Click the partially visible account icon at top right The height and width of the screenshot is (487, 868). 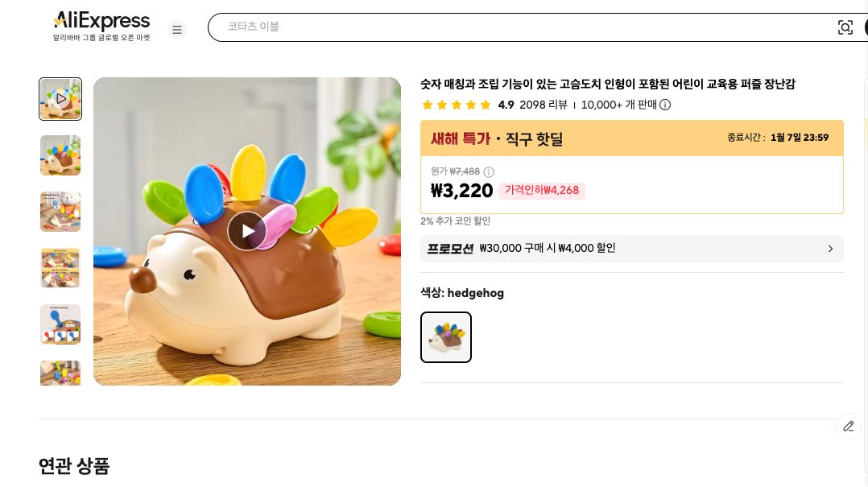click(866, 27)
